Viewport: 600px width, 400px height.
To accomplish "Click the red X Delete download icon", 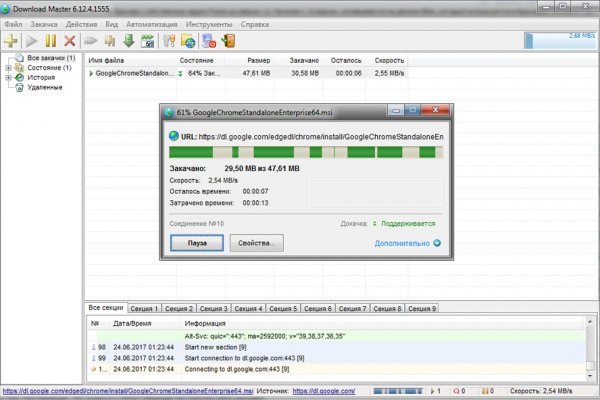I will (x=70, y=41).
